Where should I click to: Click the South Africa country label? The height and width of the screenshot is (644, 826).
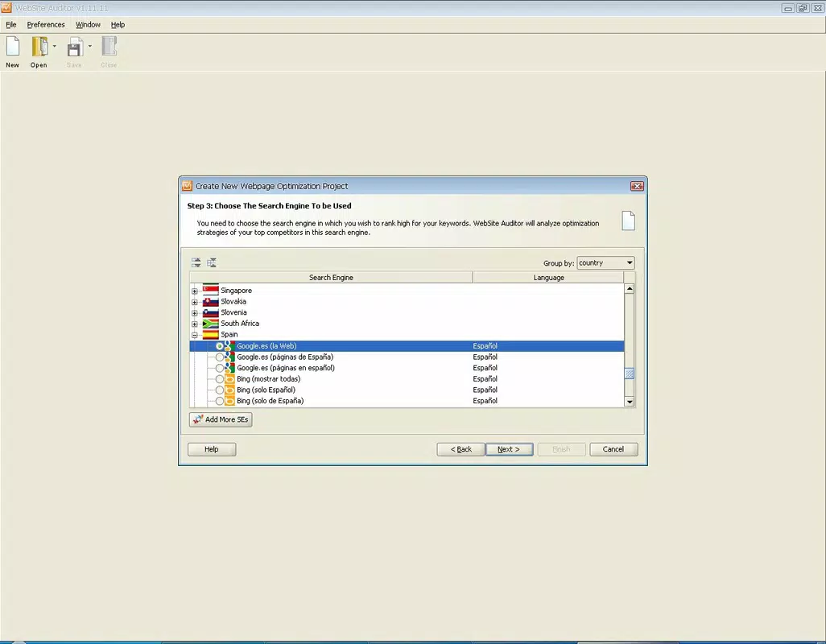pyautogui.click(x=240, y=324)
